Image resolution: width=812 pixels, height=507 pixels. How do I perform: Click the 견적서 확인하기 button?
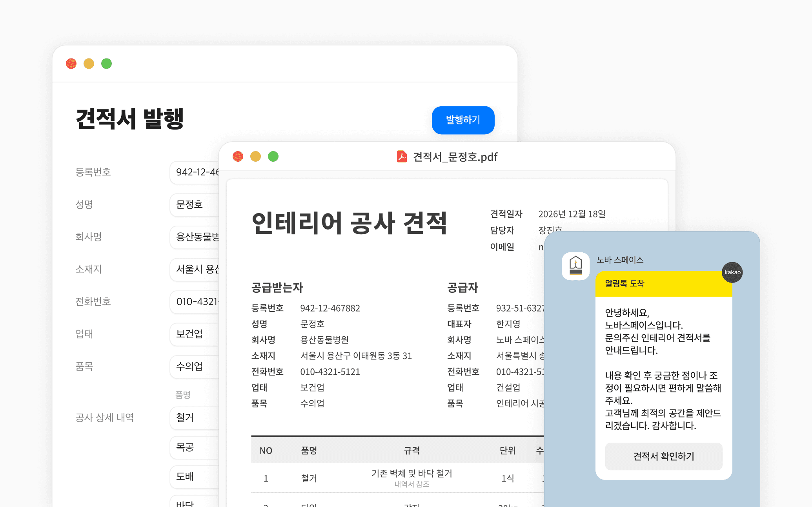pyautogui.click(x=663, y=456)
